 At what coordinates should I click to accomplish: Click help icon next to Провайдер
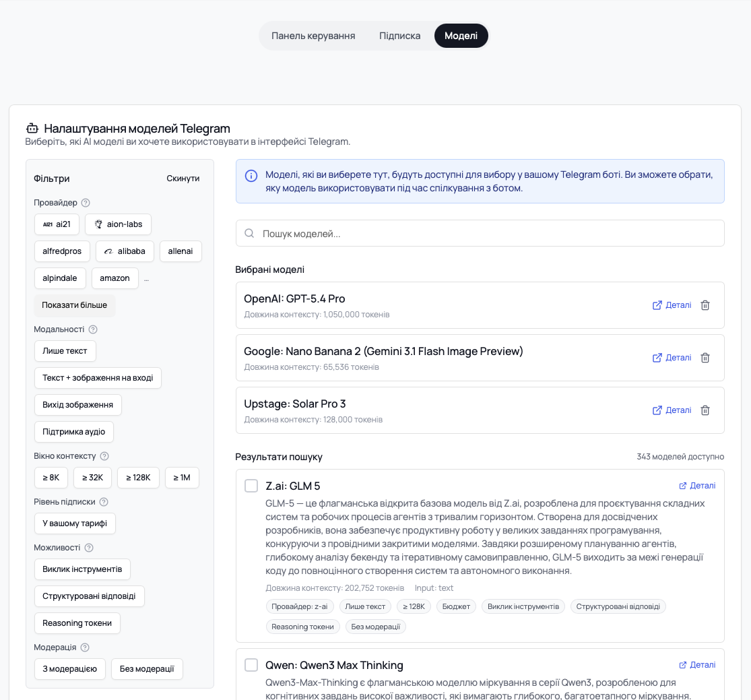(86, 203)
